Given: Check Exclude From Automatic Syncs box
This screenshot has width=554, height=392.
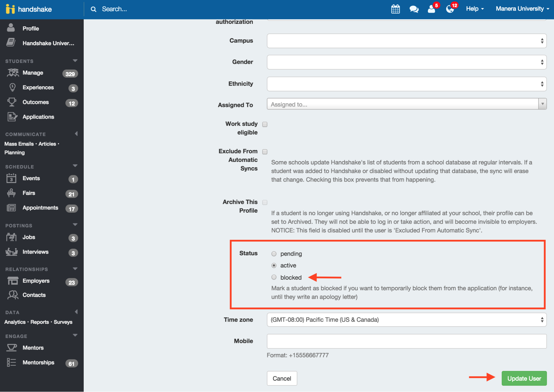Looking at the screenshot, I should pos(265,152).
